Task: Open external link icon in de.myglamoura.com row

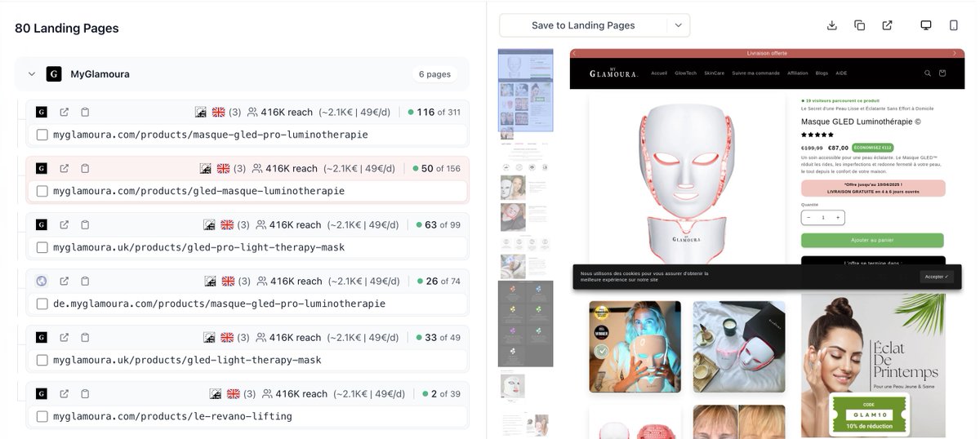Action: 65,281
